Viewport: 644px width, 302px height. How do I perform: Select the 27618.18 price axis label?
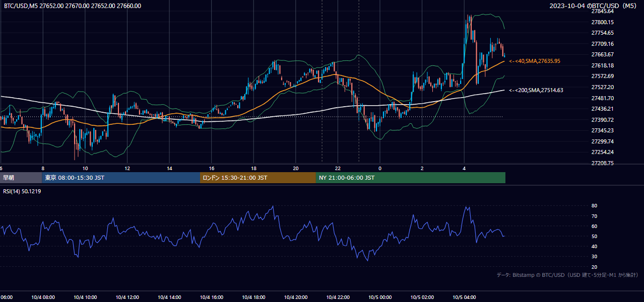point(602,65)
